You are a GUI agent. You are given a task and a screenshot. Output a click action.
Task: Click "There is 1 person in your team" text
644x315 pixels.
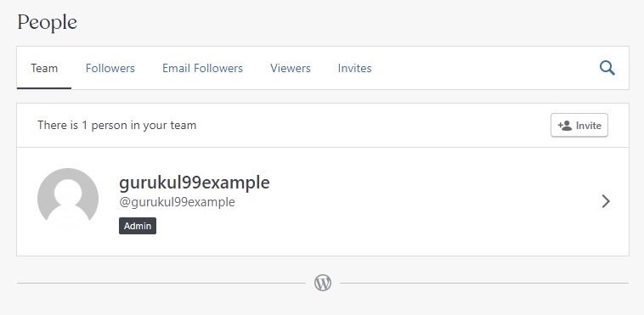(117, 126)
